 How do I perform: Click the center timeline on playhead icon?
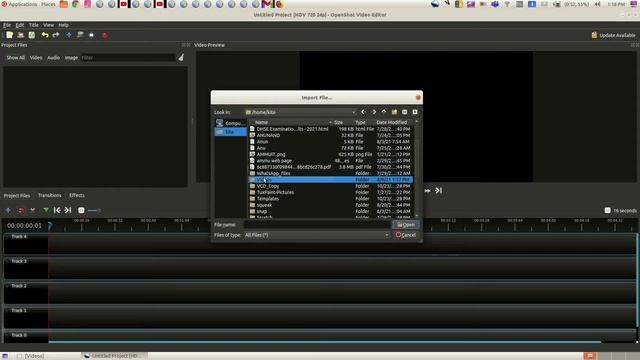(81, 210)
